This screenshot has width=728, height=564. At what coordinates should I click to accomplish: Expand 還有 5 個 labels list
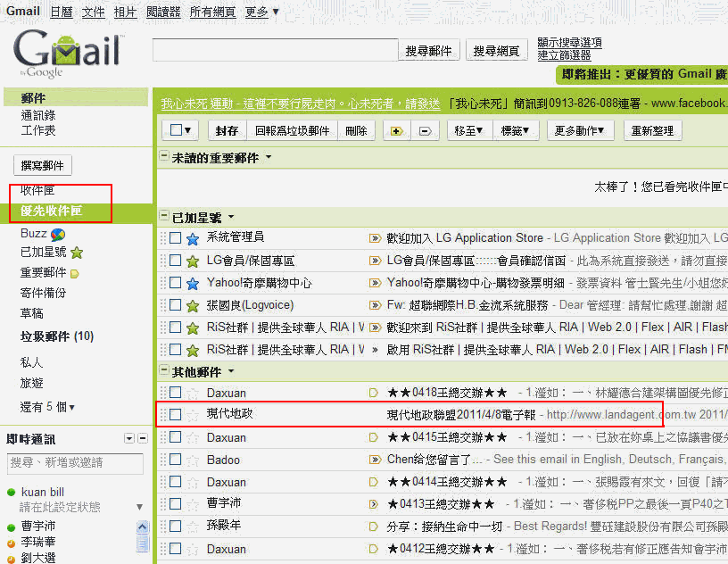[x=47, y=407]
